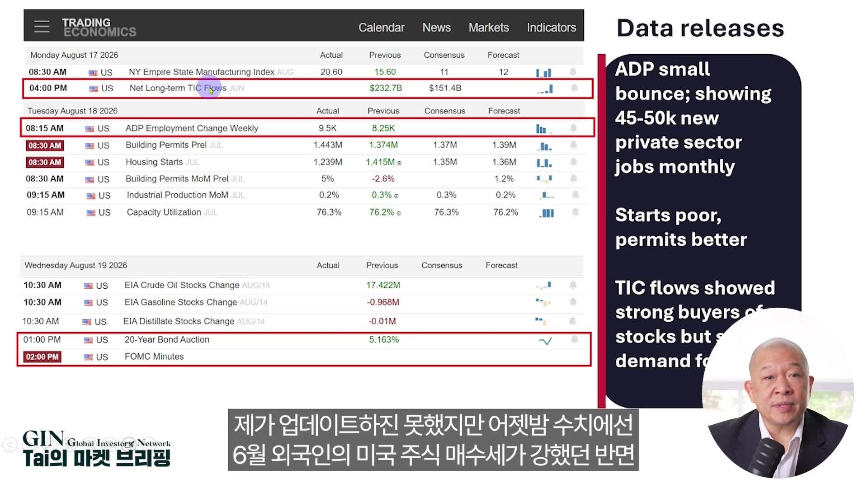
Task: Click the bell icon for FOMC-adjacent 20-Year Bond Auction
Action: [x=574, y=340]
